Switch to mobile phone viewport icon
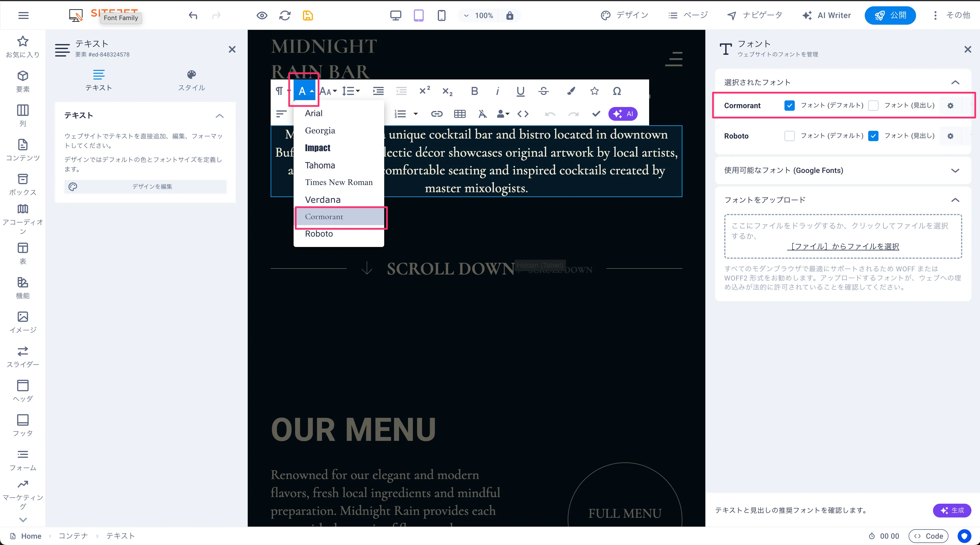The image size is (980, 545). pos(441,15)
